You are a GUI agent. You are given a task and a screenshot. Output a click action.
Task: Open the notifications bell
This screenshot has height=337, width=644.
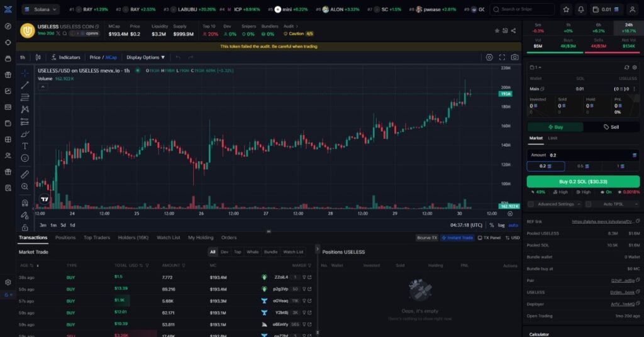pyautogui.click(x=580, y=9)
